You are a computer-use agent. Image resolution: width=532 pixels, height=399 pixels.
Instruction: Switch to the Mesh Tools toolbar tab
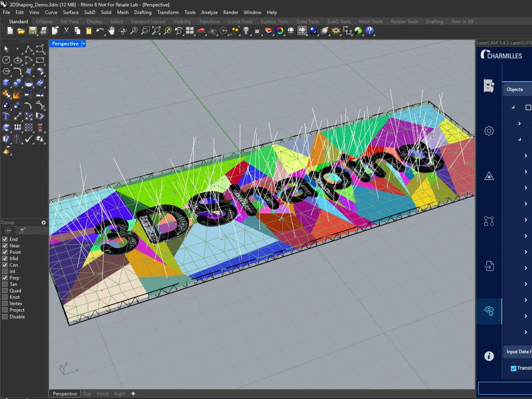click(371, 22)
